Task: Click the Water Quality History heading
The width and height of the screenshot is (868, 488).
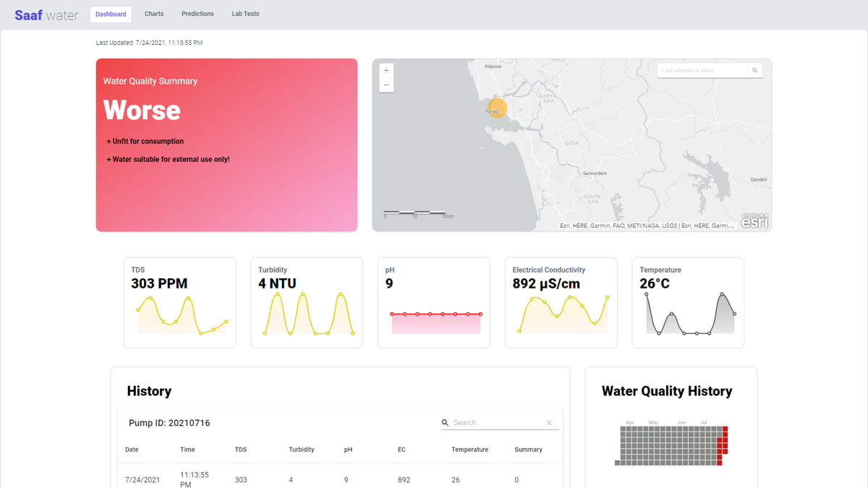Action: click(667, 391)
